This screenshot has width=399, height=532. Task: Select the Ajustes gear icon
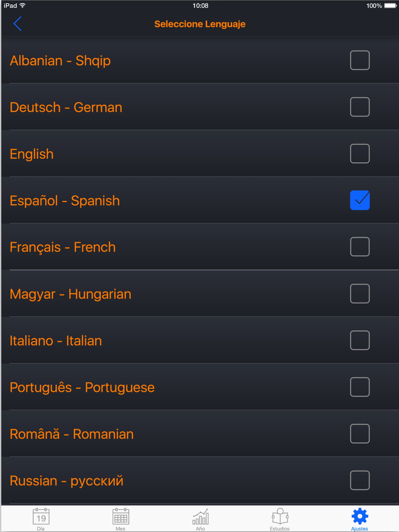[x=359, y=516]
